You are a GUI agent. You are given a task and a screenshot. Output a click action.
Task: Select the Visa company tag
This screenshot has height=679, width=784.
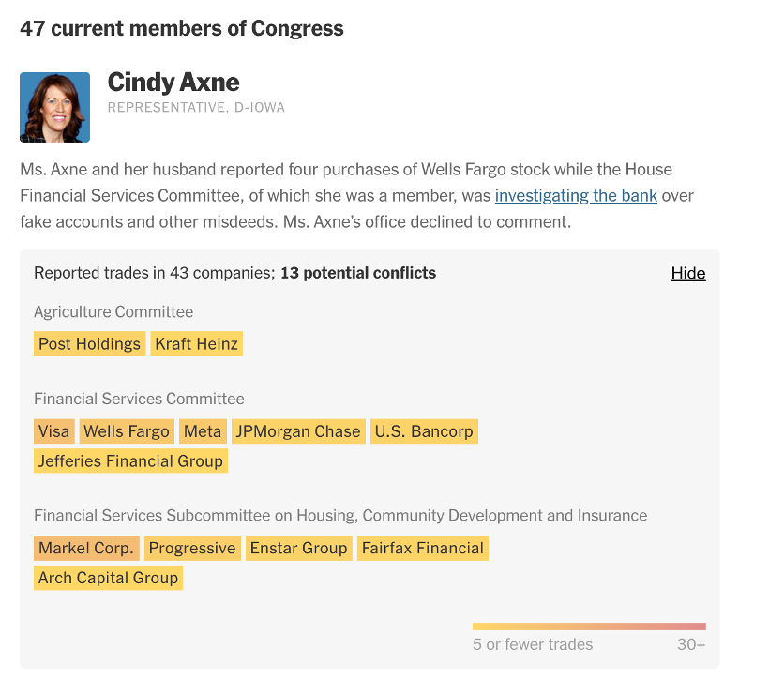pos(54,431)
